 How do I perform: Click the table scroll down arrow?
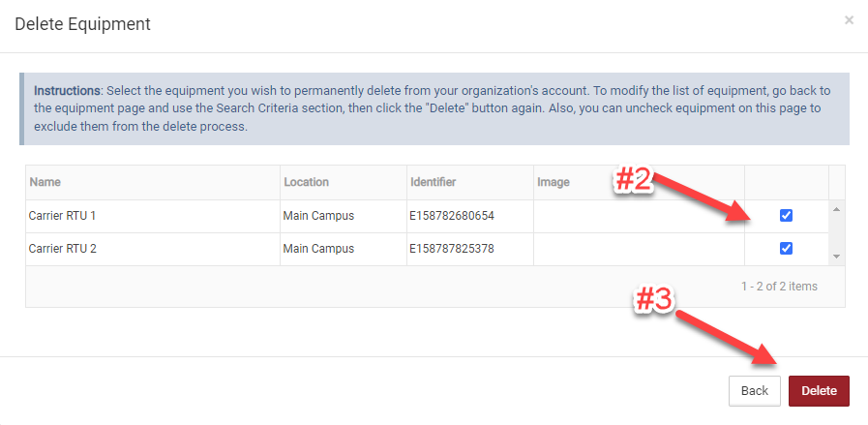click(836, 257)
